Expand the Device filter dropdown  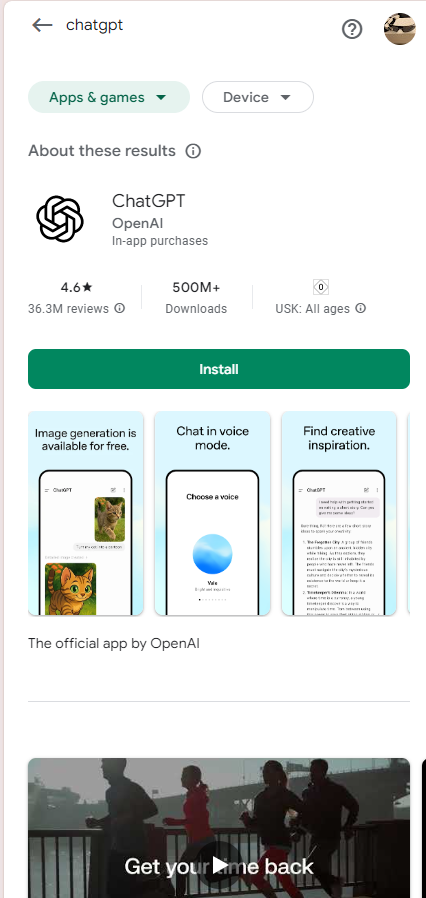pyautogui.click(x=258, y=97)
